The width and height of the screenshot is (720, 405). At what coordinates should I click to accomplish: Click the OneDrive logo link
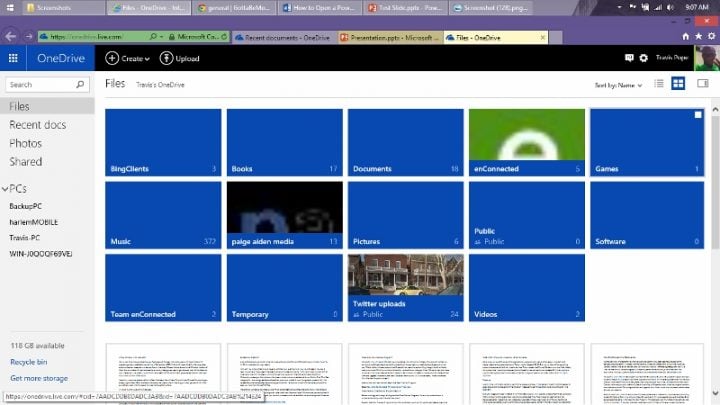click(x=61, y=58)
